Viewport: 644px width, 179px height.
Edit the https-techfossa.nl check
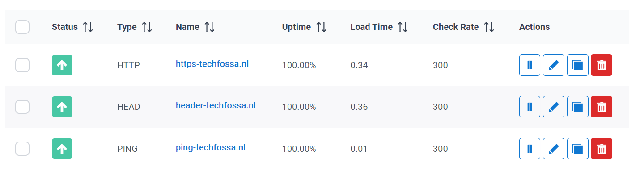554,65
